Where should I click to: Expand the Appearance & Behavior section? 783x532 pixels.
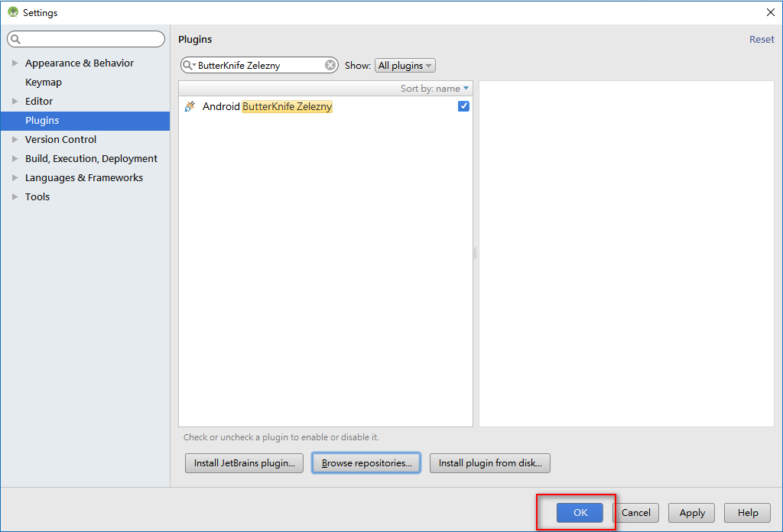tap(15, 63)
